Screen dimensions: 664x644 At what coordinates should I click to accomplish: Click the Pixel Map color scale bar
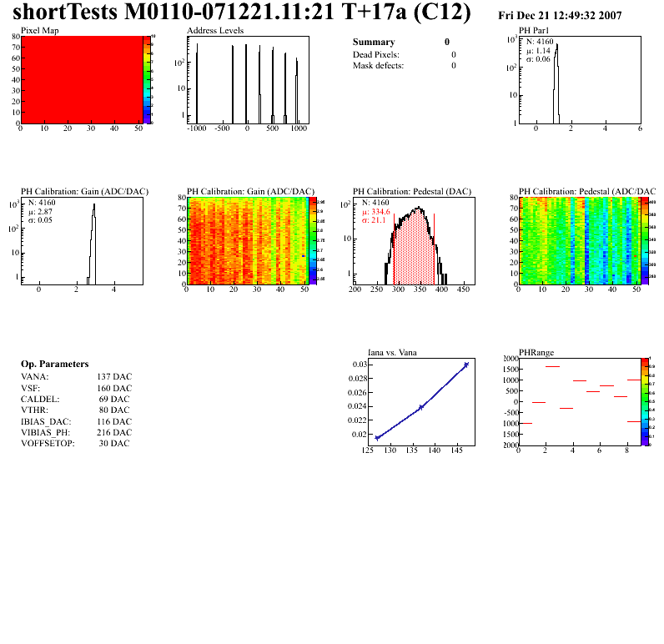pyautogui.click(x=147, y=80)
